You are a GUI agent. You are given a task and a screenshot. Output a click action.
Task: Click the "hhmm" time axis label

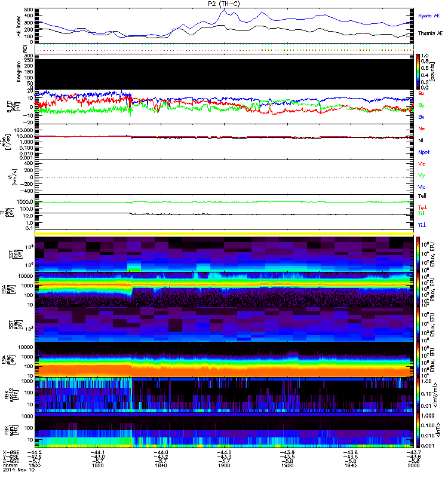point(10,465)
